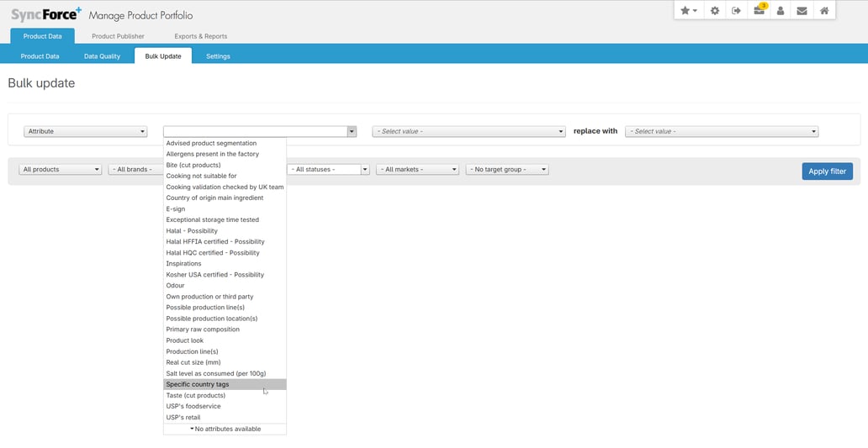Image resolution: width=868 pixels, height=448 pixels.
Task: Switch to the Exports & Reports tab
Action: click(200, 36)
